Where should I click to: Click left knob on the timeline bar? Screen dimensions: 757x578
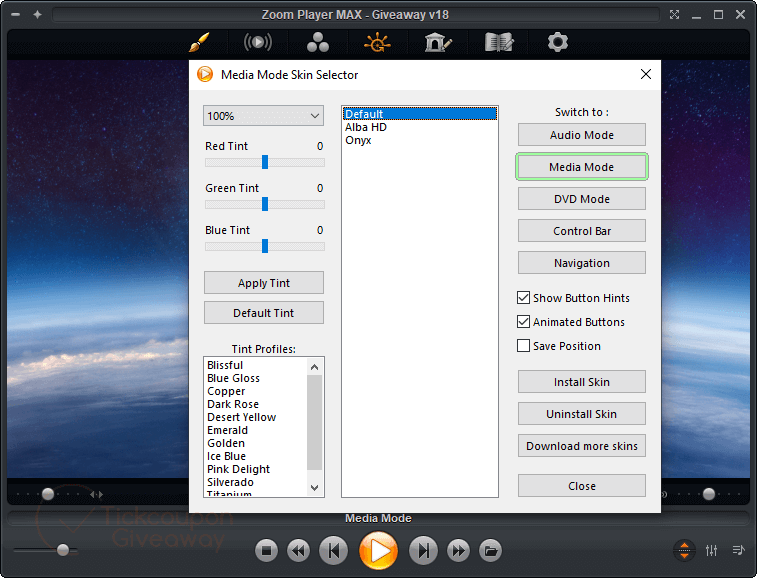[48, 494]
